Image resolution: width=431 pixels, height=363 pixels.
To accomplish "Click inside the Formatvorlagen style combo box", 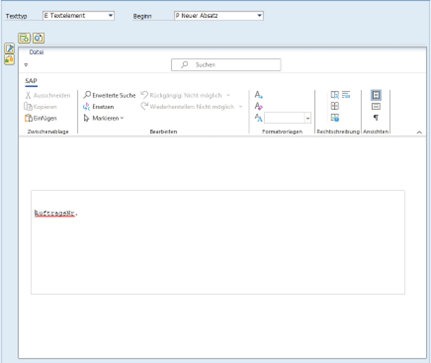I will tap(284, 118).
